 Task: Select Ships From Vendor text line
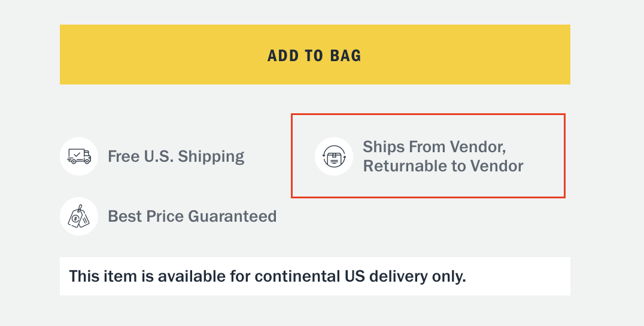tap(434, 147)
